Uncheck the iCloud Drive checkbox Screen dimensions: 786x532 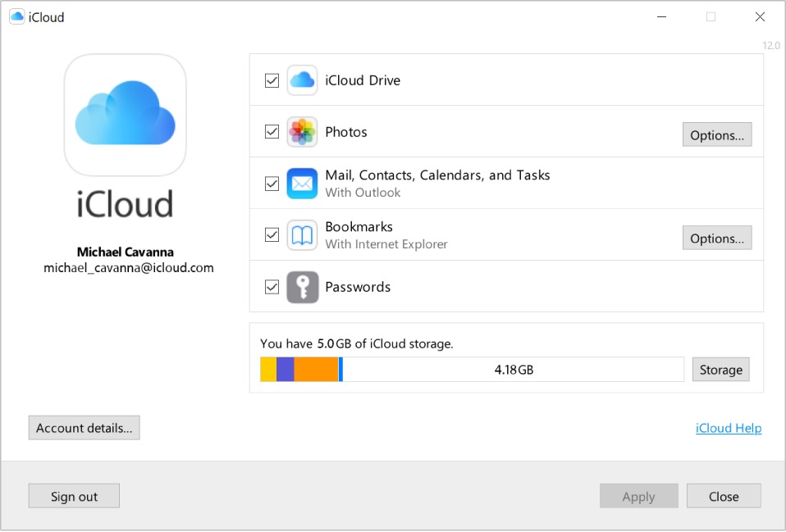point(272,81)
